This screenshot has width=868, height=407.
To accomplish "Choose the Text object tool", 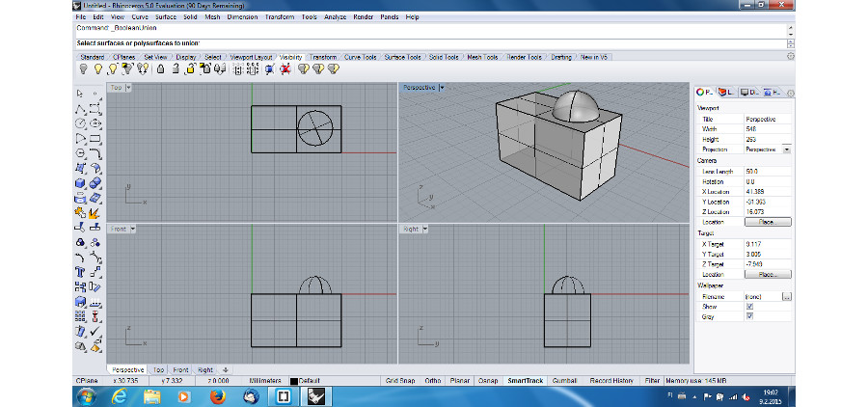I will point(80,272).
